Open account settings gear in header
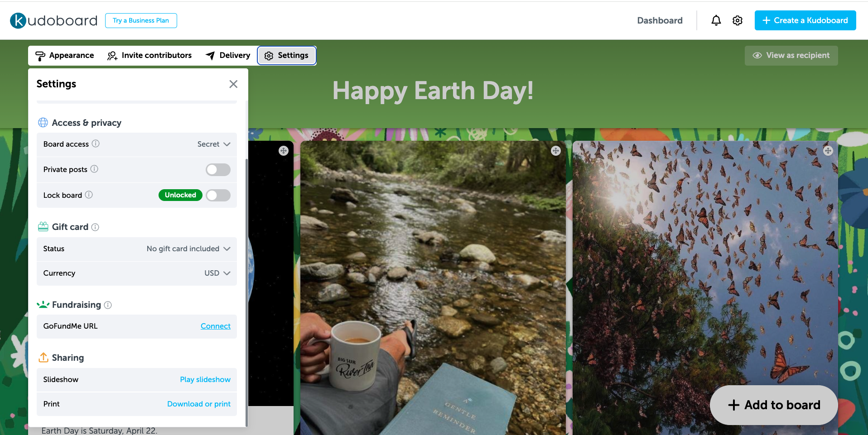 738,20
